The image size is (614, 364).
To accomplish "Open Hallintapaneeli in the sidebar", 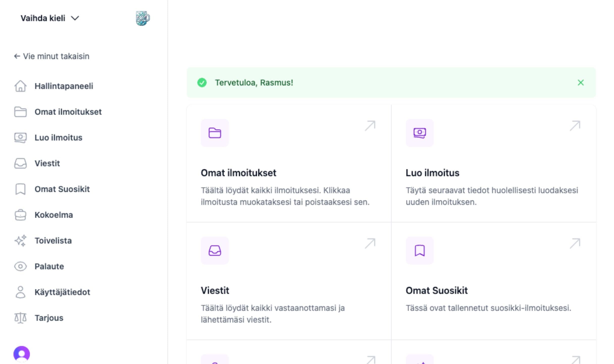I will tap(64, 86).
